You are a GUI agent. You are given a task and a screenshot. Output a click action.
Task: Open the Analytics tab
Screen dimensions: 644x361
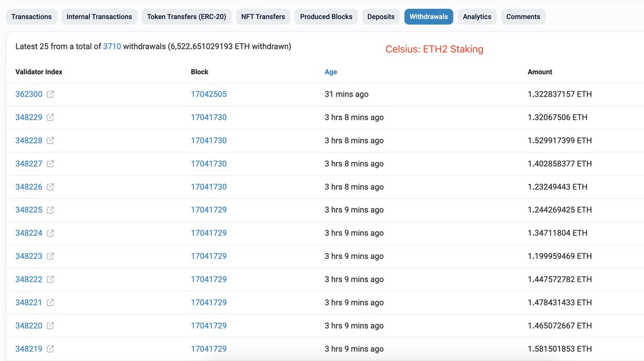click(477, 17)
